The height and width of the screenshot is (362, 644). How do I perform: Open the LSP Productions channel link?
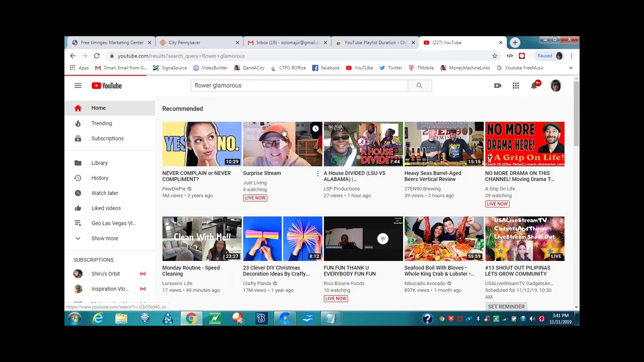tap(342, 189)
